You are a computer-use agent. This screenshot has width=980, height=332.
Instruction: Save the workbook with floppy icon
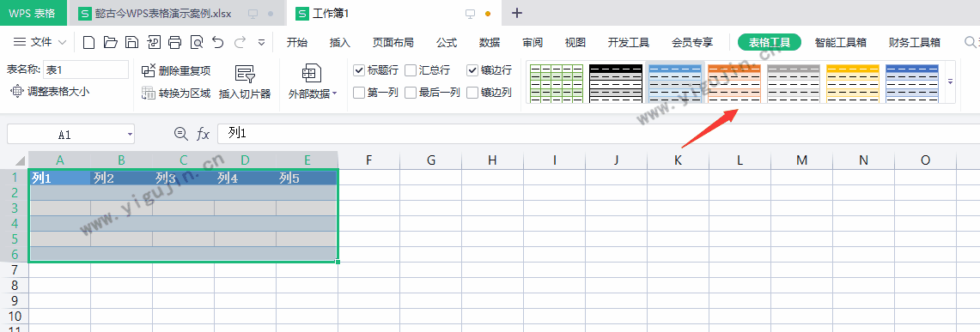[x=132, y=42]
